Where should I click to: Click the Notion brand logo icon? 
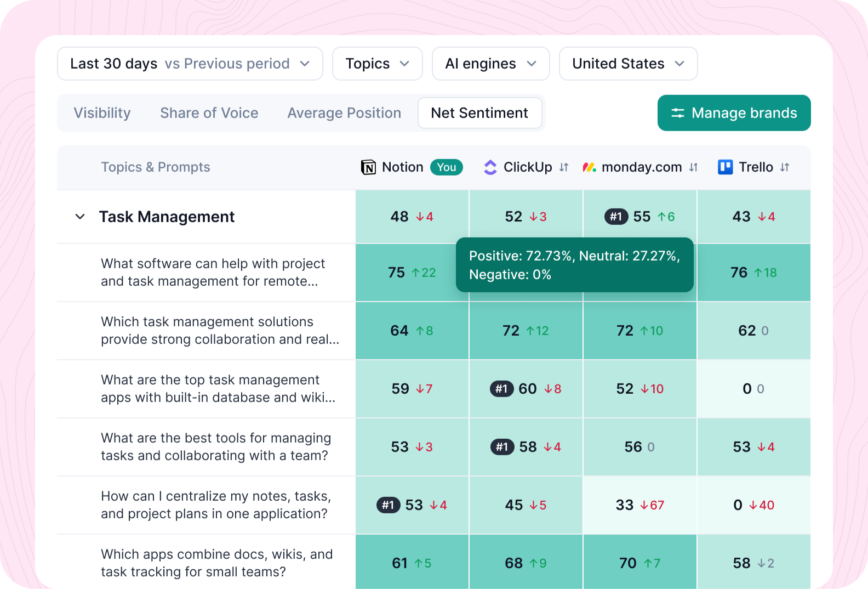368,167
